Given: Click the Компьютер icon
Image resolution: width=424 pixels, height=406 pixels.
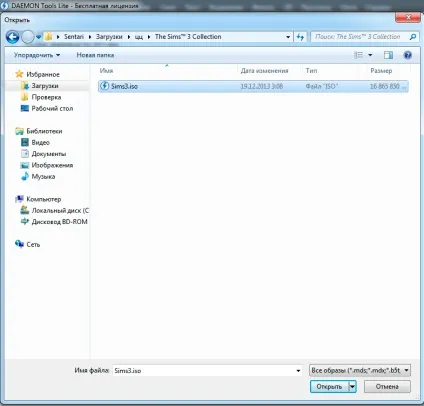Looking at the screenshot, I should tap(19, 199).
